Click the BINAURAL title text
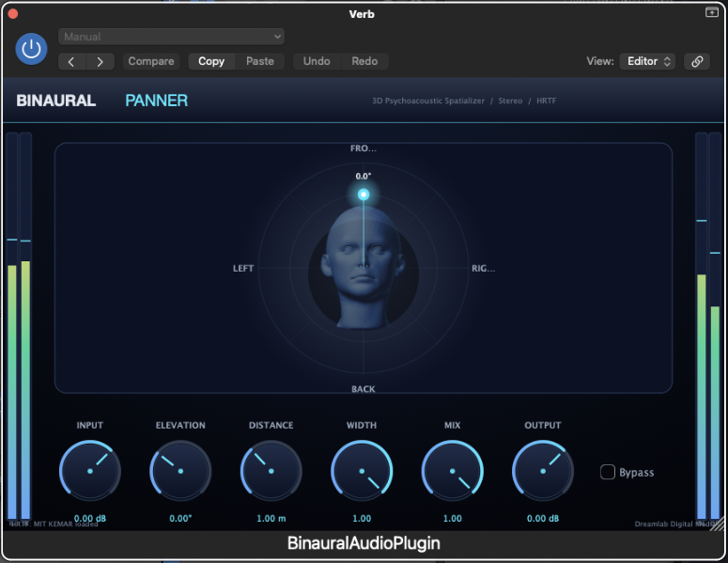The image size is (728, 563). [x=55, y=101]
